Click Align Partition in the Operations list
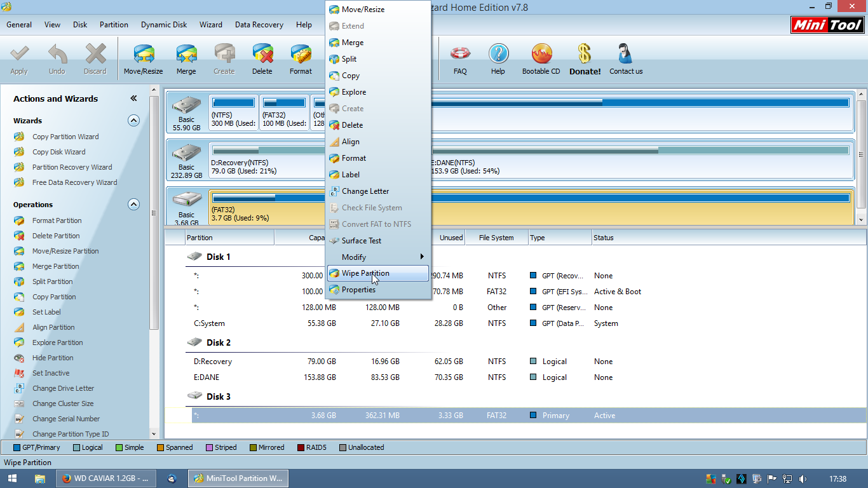This screenshot has width=868, height=488. tap(53, 327)
